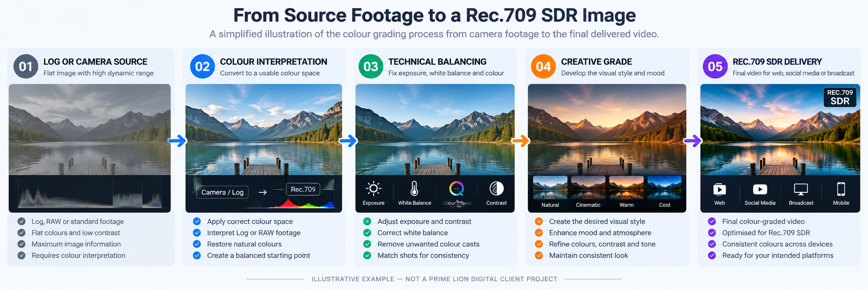Screen dimensions: 868x289
Task: Click the text "Interpret Log or RAW footage"
Action: [x=254, y=233]
